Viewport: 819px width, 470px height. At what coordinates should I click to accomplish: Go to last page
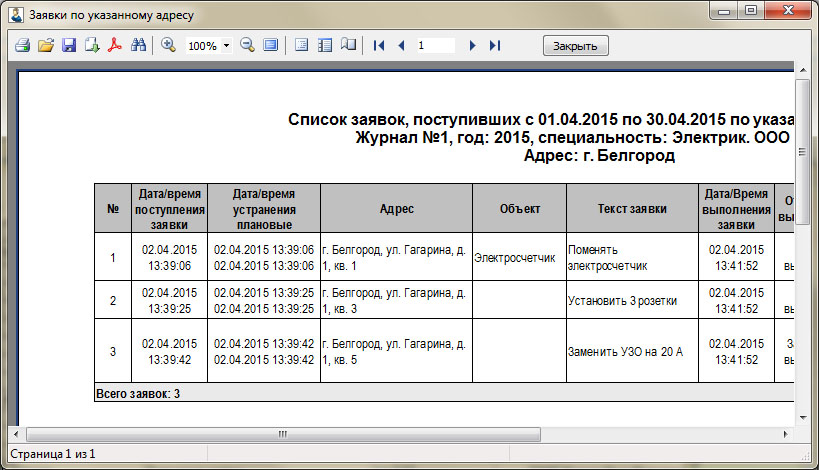pos(495,45)
